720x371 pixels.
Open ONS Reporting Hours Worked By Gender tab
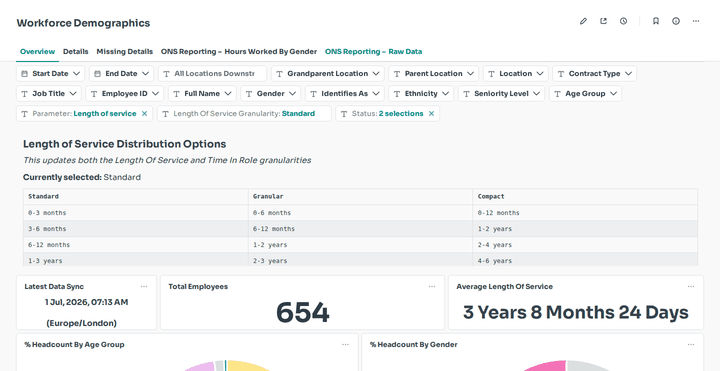tap(239, 51)
